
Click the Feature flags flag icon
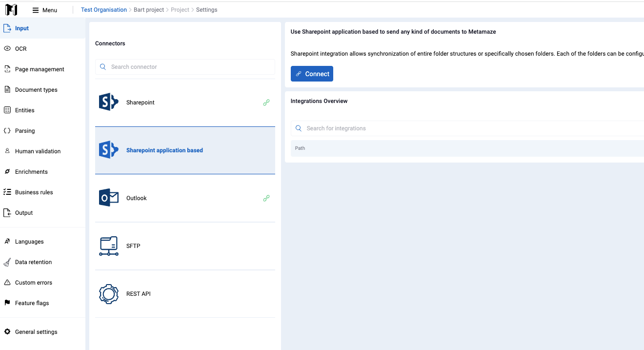coord(7,303)
